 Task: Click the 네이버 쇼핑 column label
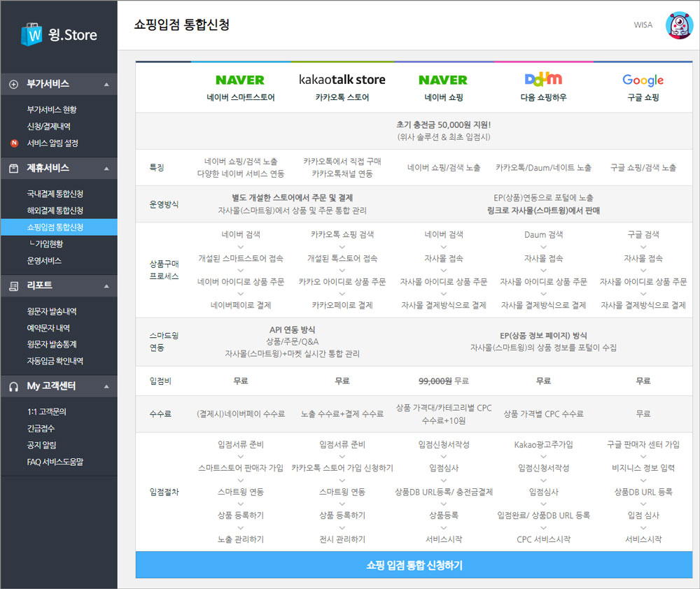[x=443, y=97]
